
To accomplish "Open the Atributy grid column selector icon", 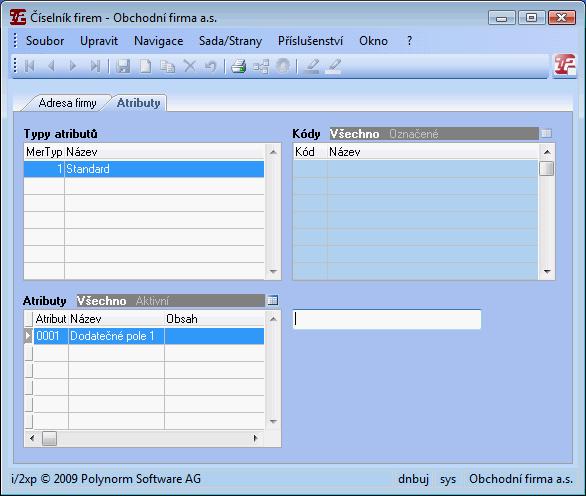I will [x=272, y=300].
